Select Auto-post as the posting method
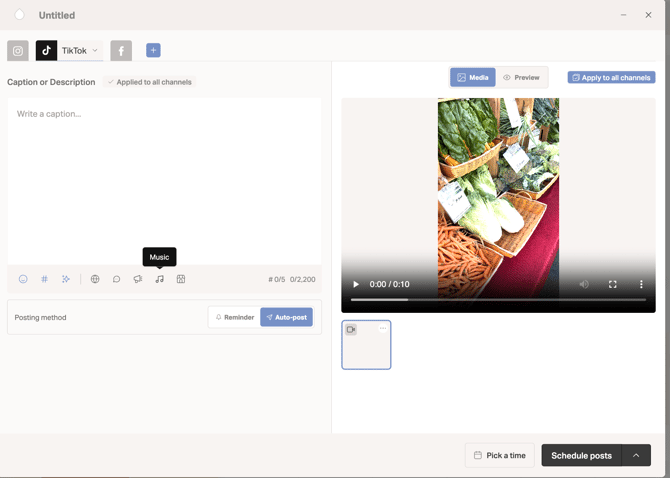Screen dimensions: 670x478 [x=287, y=317]
